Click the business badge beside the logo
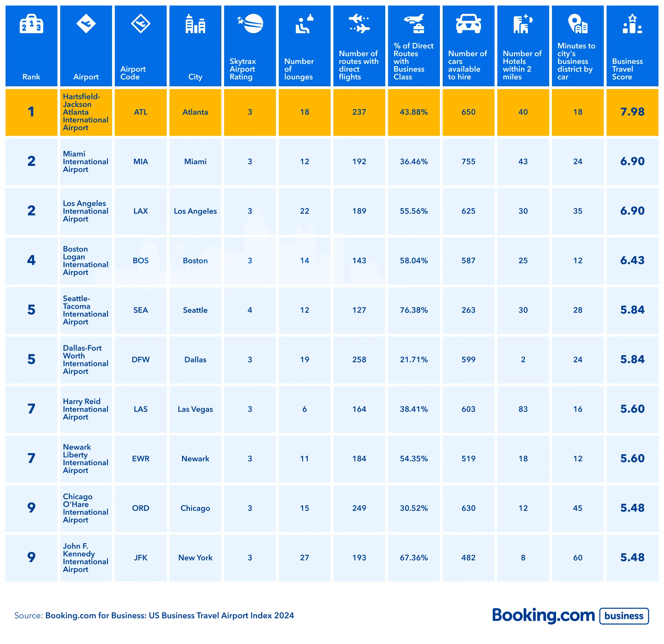The height and width of the screenshot is (644, 664). [x=624, y=616]
